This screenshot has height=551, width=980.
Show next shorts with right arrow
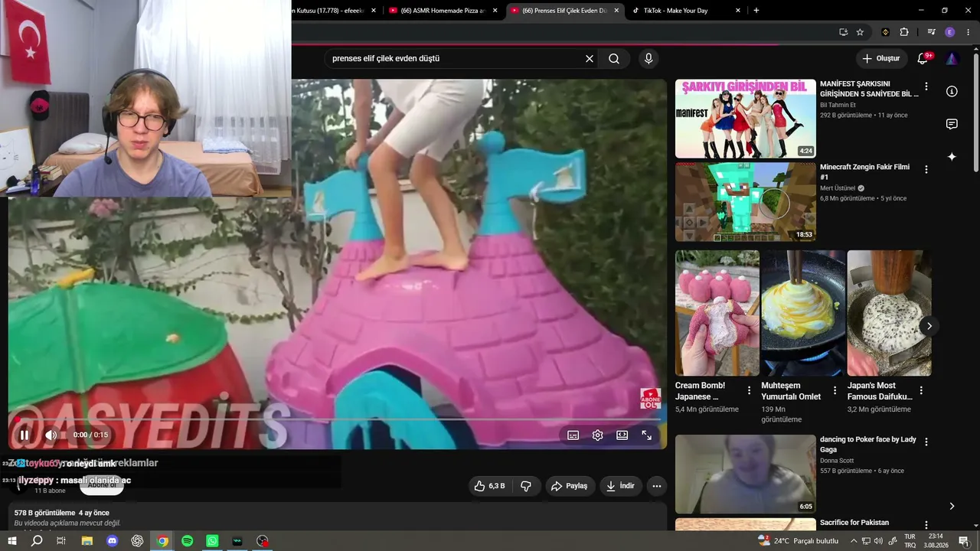929,326
